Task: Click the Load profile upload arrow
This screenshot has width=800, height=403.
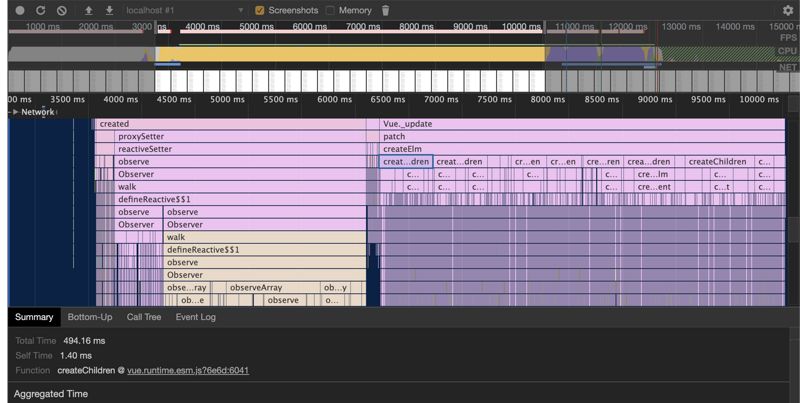Action: (89, 10)
